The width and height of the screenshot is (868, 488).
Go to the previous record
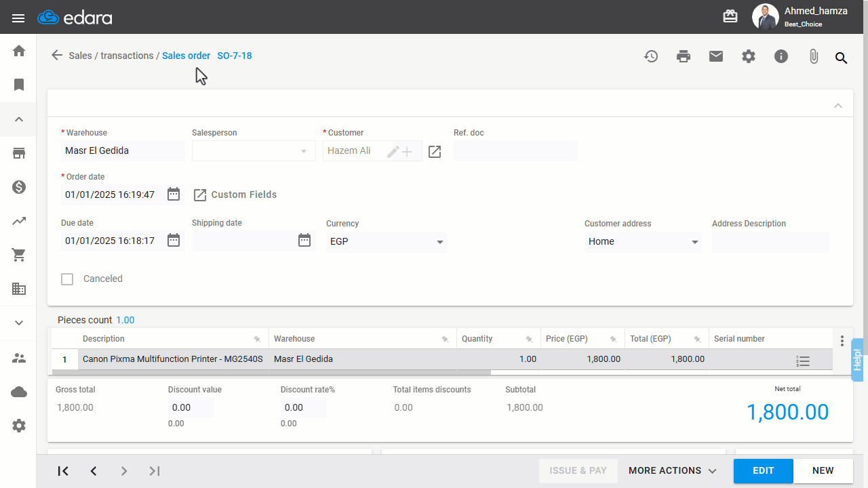point(94,471)
